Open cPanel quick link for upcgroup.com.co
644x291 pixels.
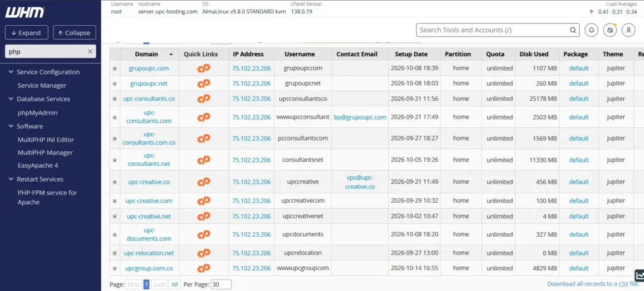(204, 268)
